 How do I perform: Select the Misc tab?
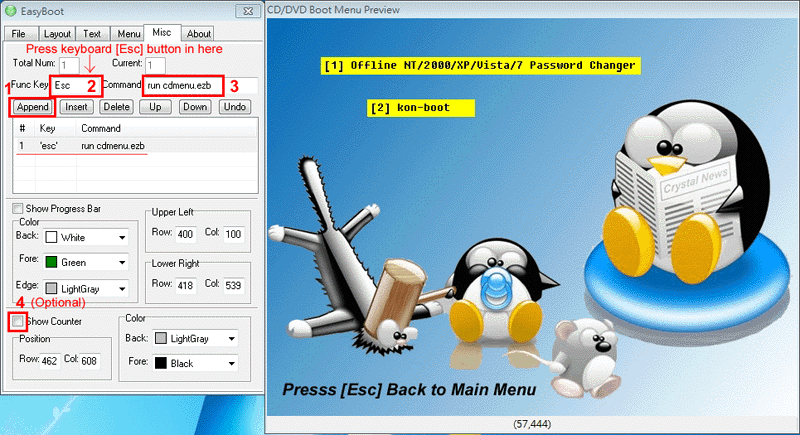(162, 32)
